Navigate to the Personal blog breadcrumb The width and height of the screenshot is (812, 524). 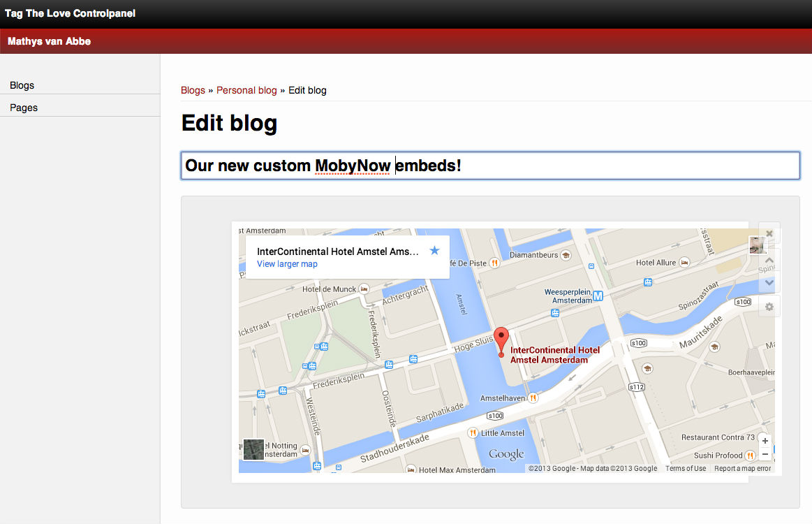click(x=246, y=90)
